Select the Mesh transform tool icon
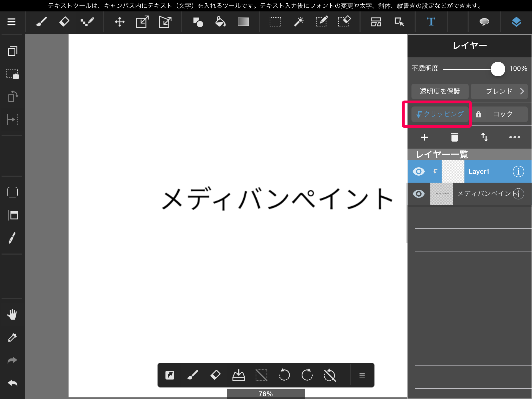This screenshot has height=399, width=532. [165, 22]
